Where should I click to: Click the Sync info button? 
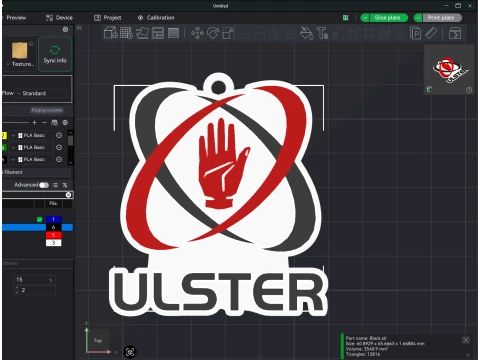coord(55,54)
